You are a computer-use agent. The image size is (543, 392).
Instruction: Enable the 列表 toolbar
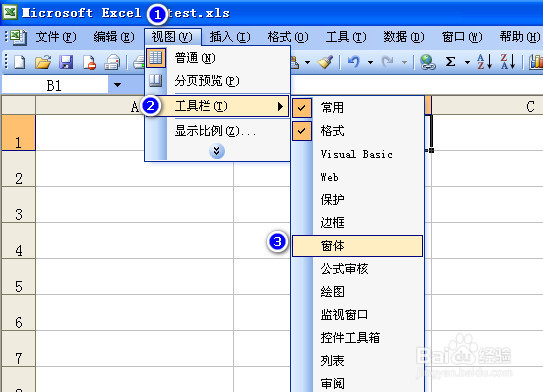(357, 361)
